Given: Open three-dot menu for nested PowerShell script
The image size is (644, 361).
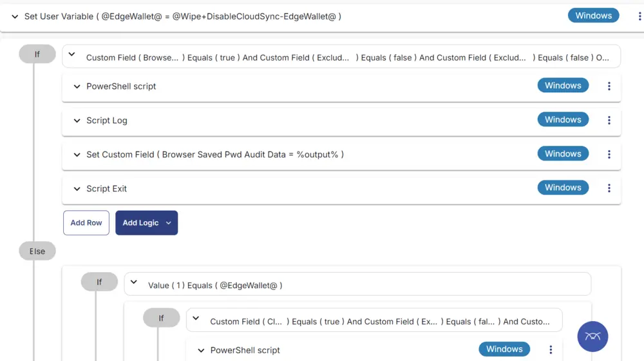Looking at the screenshot, I should (x=551, y=349).
